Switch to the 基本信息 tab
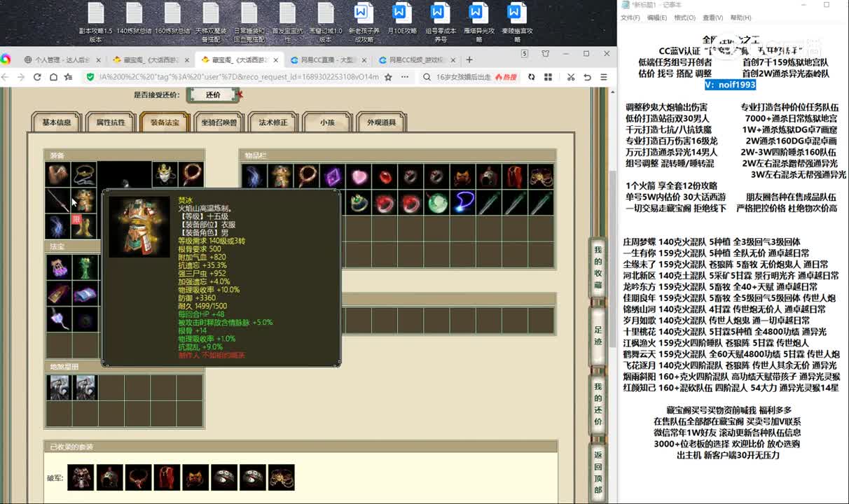The height and width of the screenshot is (504, 849). 56,122
